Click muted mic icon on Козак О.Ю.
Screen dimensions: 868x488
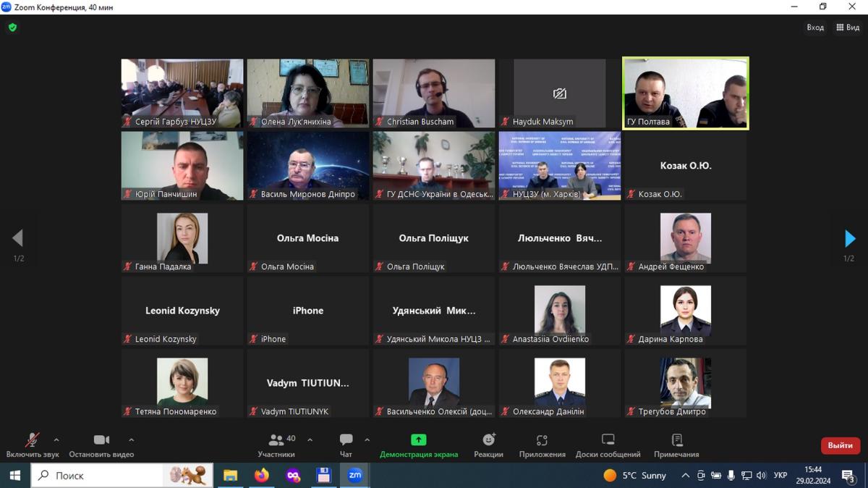[x=631, y=194]
